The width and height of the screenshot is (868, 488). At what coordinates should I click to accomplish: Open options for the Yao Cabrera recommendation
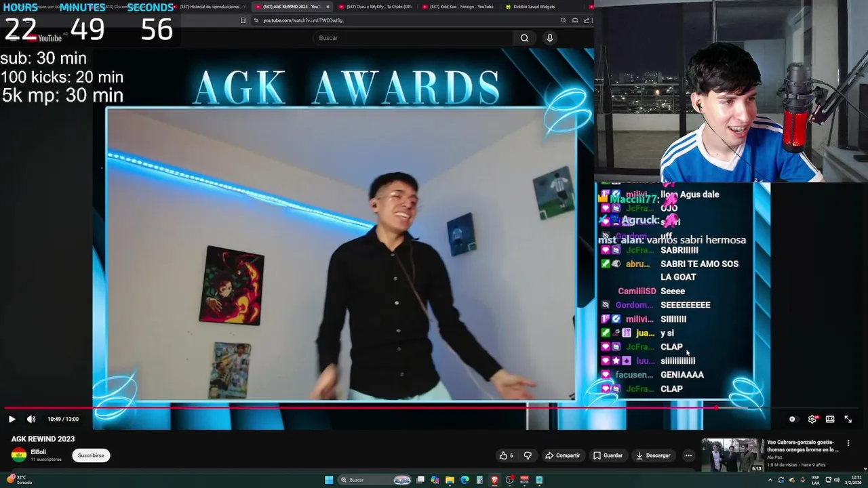click(x=848, y=443)
